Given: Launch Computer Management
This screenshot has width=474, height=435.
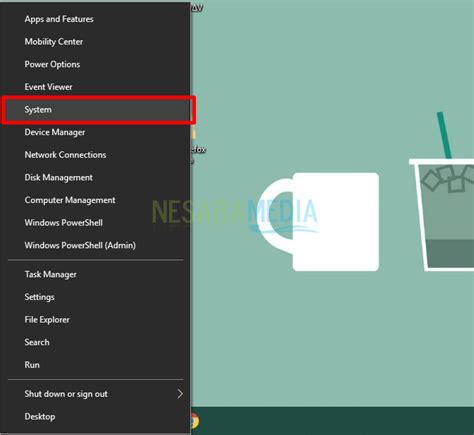Looking at the screenshot, I should (95, 200).
